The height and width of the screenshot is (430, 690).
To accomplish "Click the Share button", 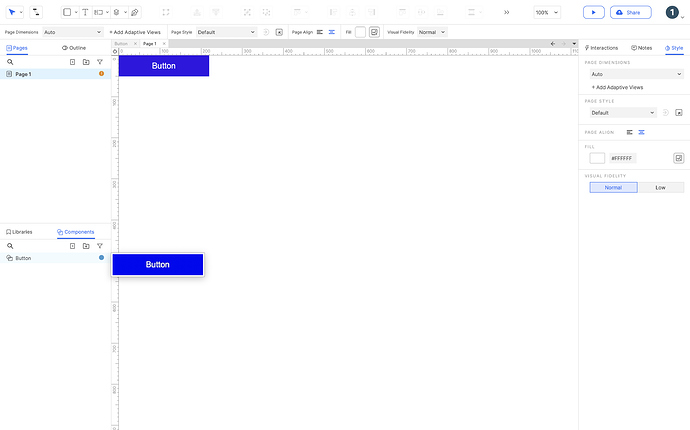I will tap(631, 12).
